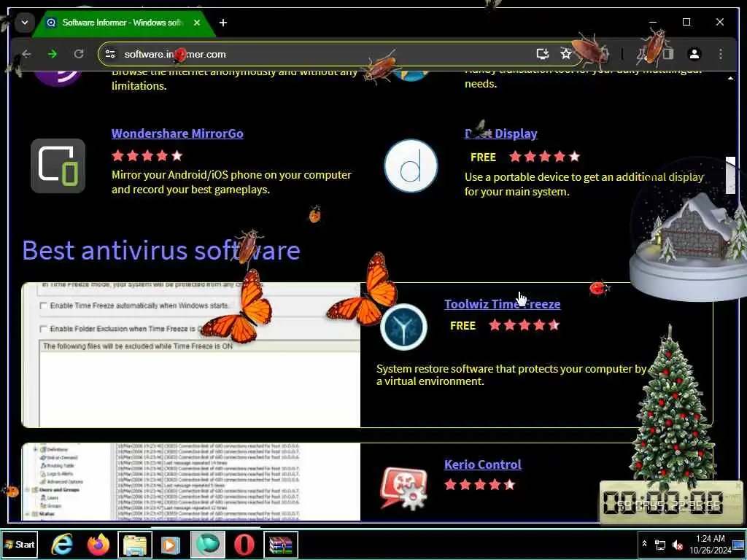
Task: Click the page scrollbar thumb
Action: (x=730, y=175)
